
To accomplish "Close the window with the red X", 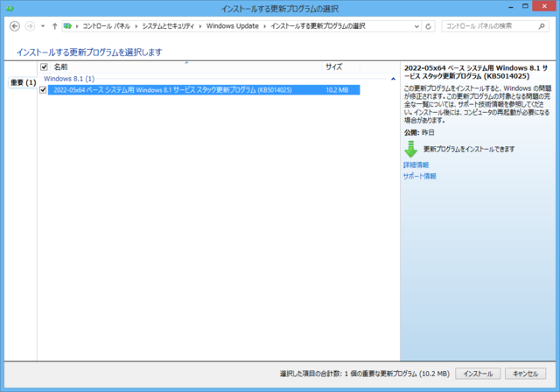I will (x=544, y=6).
